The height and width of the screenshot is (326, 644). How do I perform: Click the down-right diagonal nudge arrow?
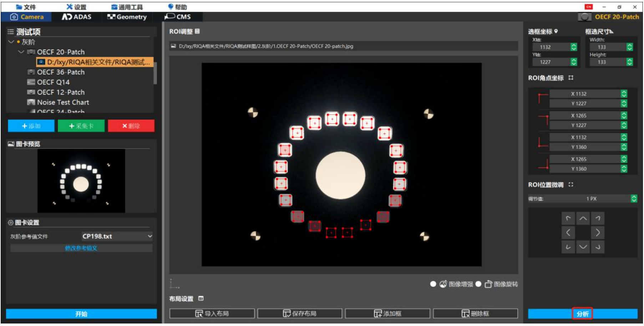pos(598,247)
